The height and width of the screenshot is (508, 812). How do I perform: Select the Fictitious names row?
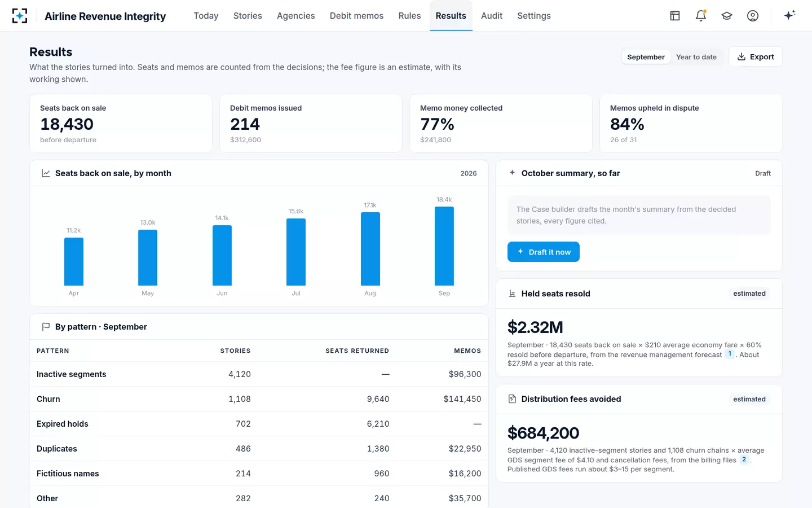[259, 474]
